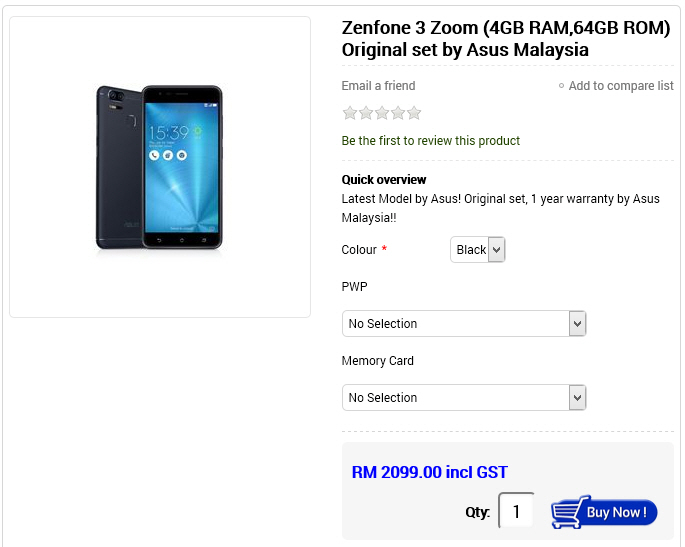Rate product with second star
Screen dimensions: 685x547
366,113
